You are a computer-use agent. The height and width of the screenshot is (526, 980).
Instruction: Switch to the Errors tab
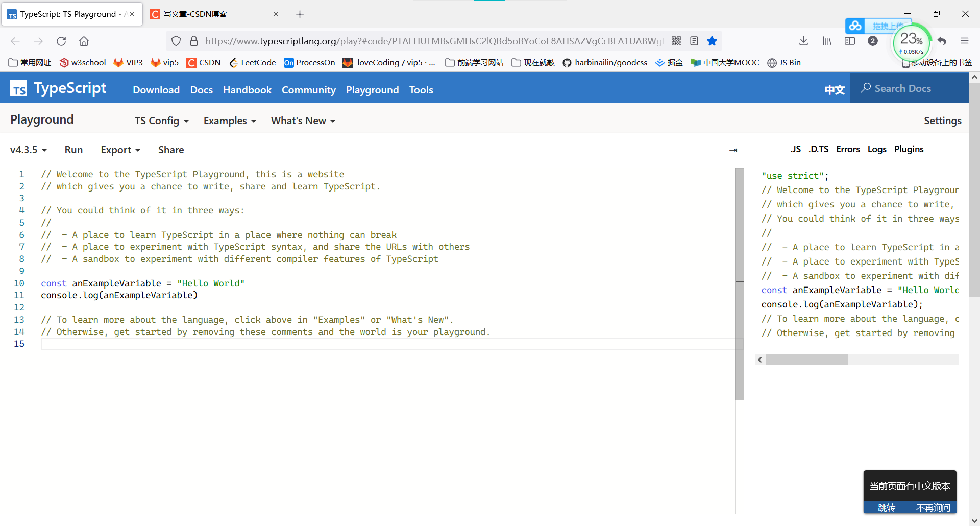click(x=848, y=149)
